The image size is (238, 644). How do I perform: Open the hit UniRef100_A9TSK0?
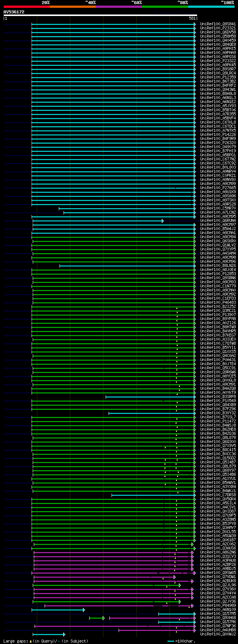(x=218, y=200)
